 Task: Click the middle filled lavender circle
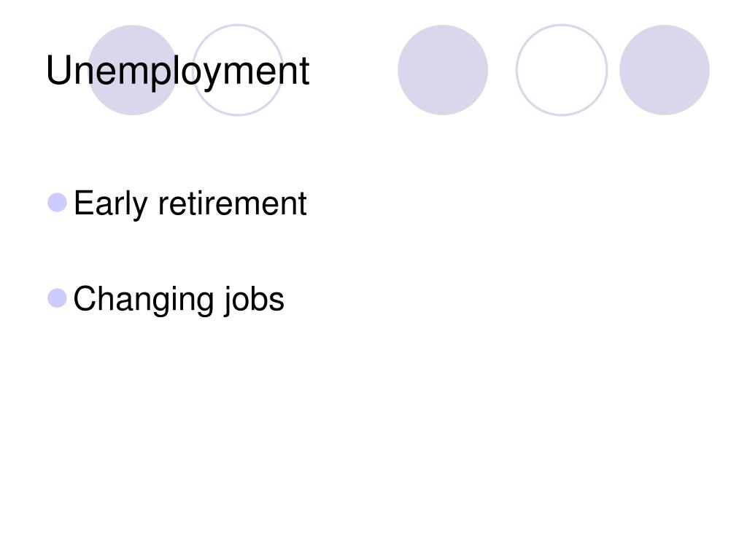(443, 70)
